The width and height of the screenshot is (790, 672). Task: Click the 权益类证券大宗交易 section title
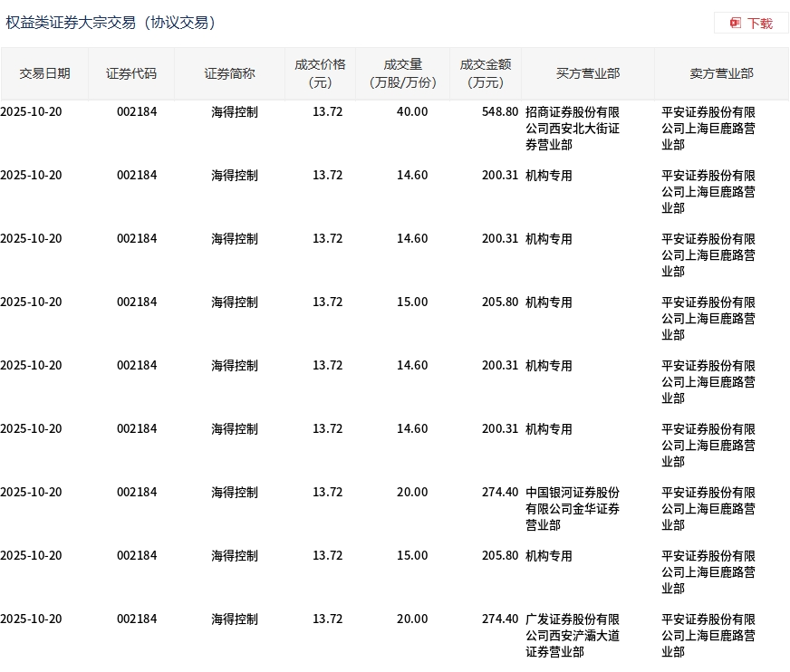click(x=111, y=23)
